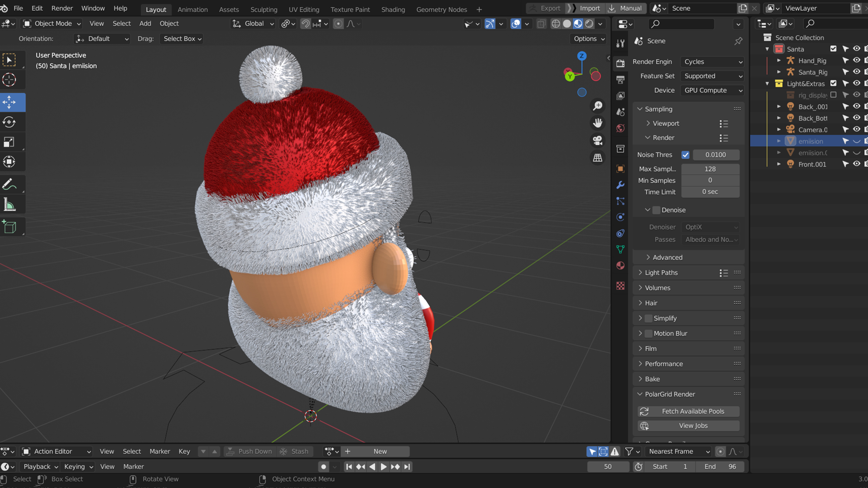Select the Measure tool
The image size is (868, 488).
(9, 204)
